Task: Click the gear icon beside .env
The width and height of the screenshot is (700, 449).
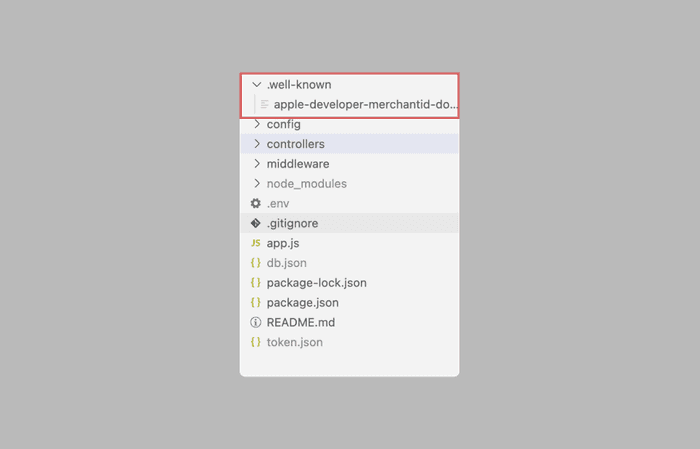Action: pyautogui.click(x=256, y=203)
